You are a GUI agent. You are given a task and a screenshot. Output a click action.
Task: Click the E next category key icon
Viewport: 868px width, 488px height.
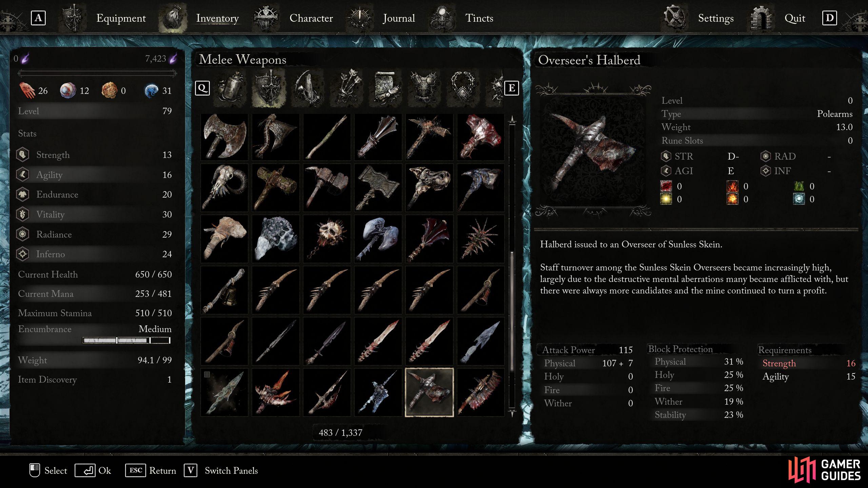(511, 88)
